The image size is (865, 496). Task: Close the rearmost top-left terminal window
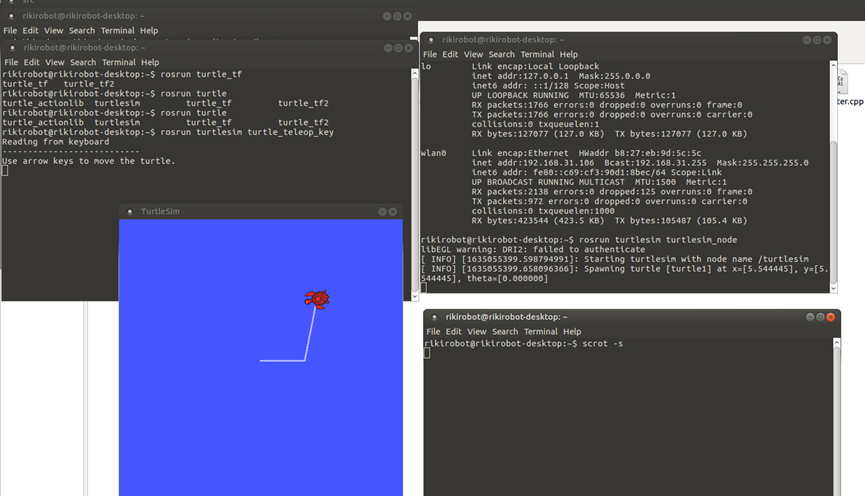tap(407, 16)
